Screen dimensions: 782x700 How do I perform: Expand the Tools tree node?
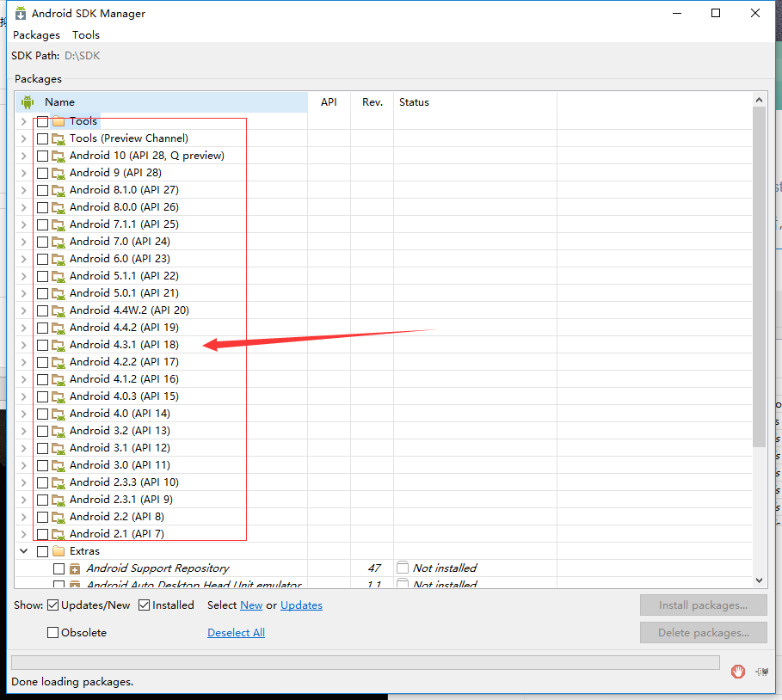(x=23, y=121)
